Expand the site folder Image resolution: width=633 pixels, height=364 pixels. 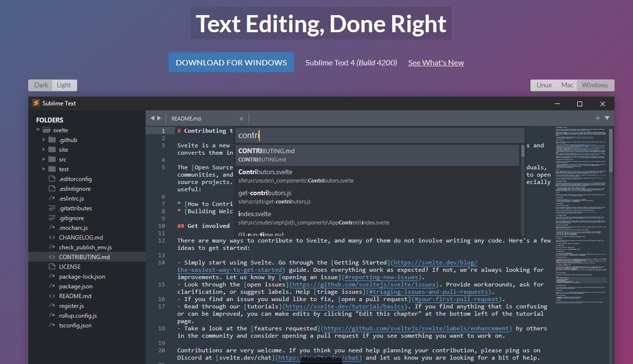click(x=44, y=150)
